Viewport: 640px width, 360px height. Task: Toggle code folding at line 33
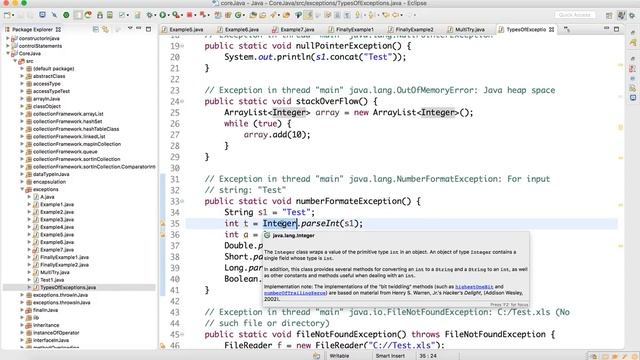click(x=182, y=201)
